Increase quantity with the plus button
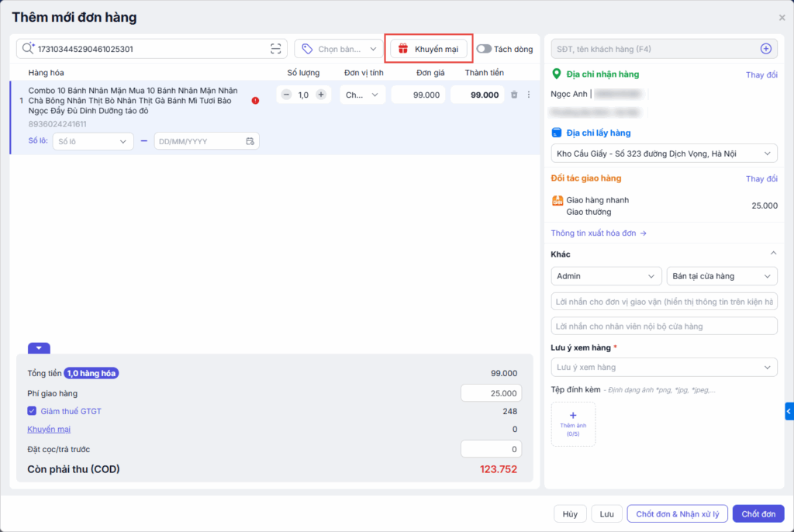 pos(321,95)
